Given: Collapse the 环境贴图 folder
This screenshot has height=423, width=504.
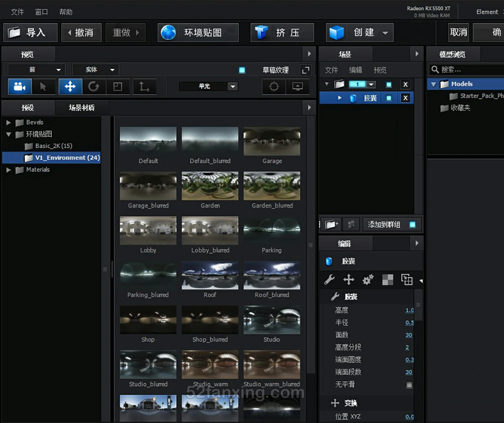Looking at the screenshot, I should tap(8, 134).
